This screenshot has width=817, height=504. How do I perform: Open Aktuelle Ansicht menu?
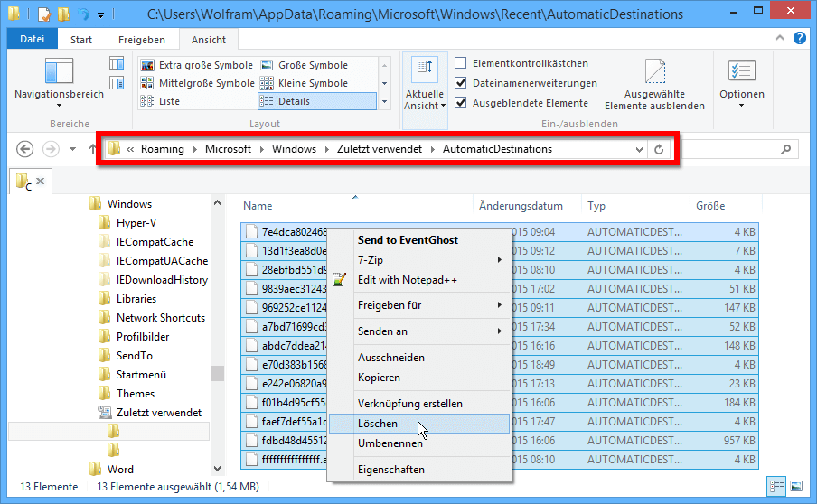pos(425,90)
